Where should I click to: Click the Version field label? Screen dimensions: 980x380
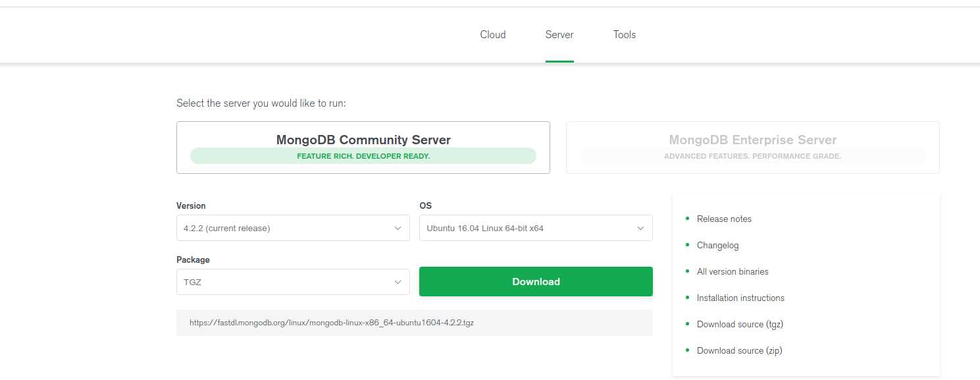(191, 205)
